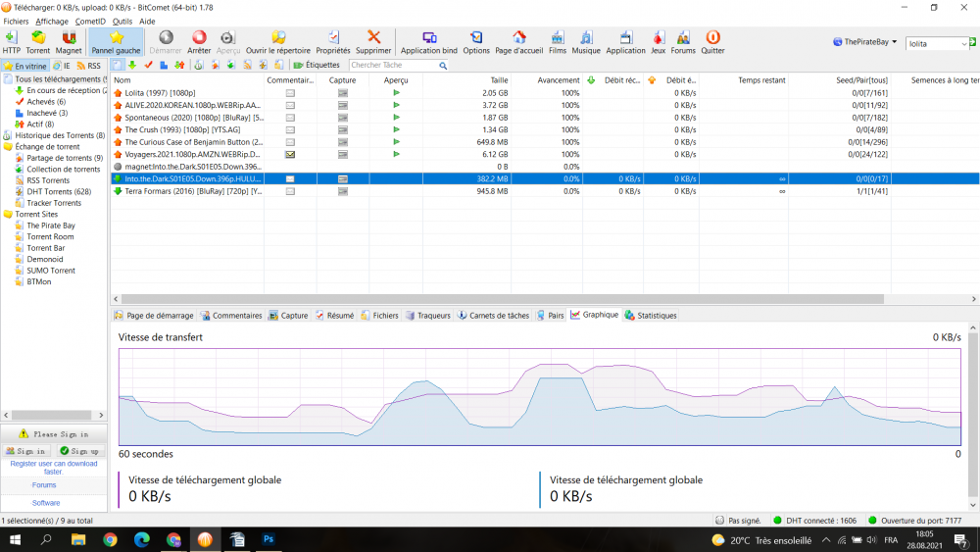The width and height of the screenshot is (980, 552).
Task: Open the CometID menu
Action: [90, 22]
